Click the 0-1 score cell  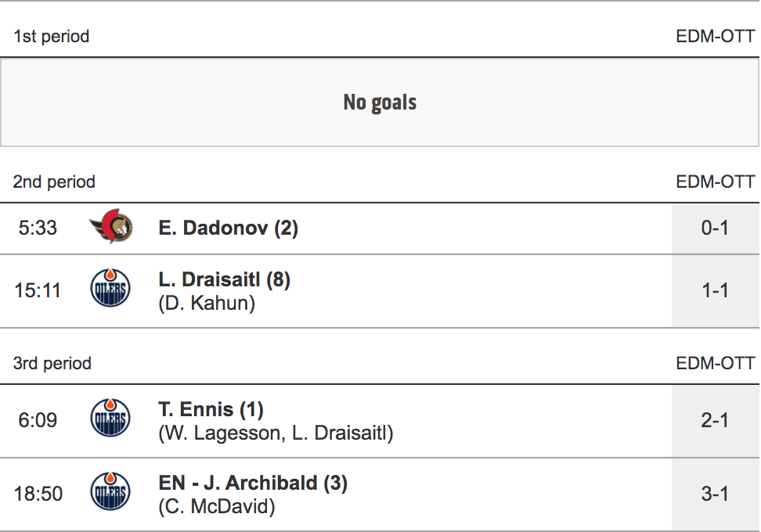pos(715,228)
